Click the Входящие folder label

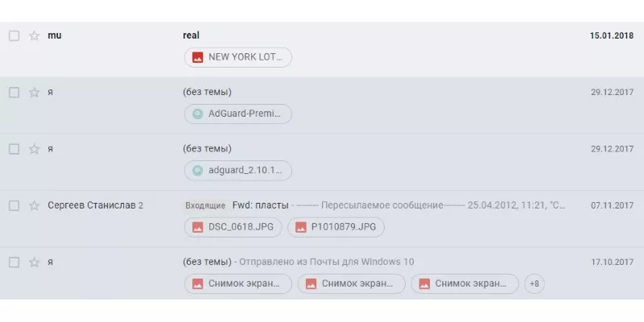click(x=205, y=205)
